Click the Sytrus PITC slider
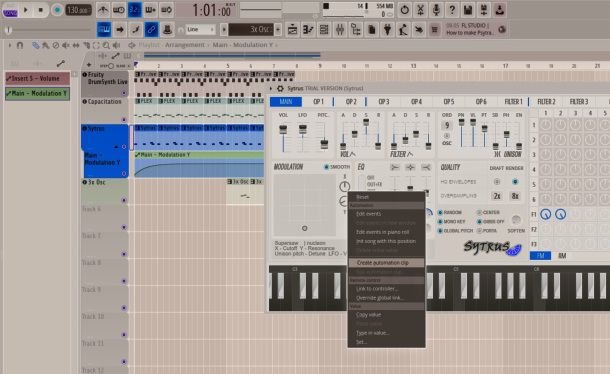This screenshot has width=610, height=374. coord(324,136)
